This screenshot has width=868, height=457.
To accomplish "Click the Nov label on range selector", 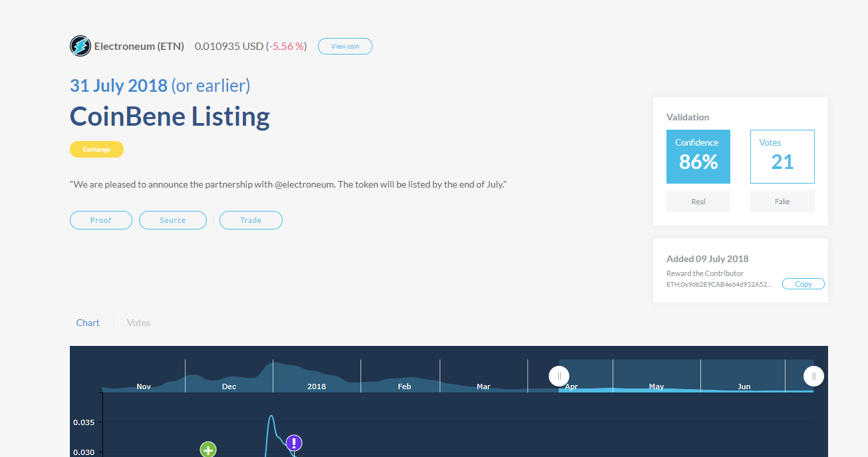I will (x=144, y=386).
